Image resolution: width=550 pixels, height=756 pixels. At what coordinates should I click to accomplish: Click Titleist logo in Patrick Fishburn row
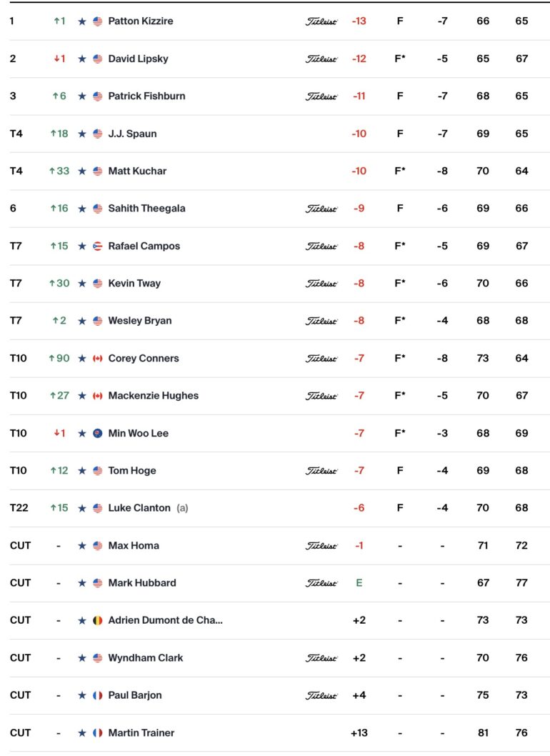pos(321,96)
